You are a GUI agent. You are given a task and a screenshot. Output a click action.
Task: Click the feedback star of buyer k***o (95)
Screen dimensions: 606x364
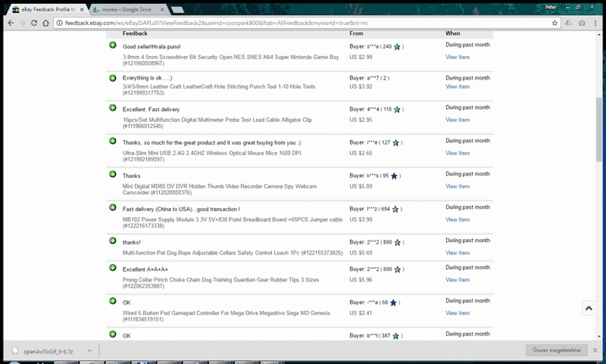[x=394, y=176]
